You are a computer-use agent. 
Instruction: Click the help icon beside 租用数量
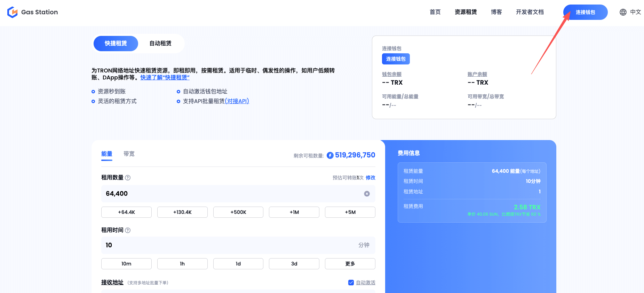coord(128,178)
